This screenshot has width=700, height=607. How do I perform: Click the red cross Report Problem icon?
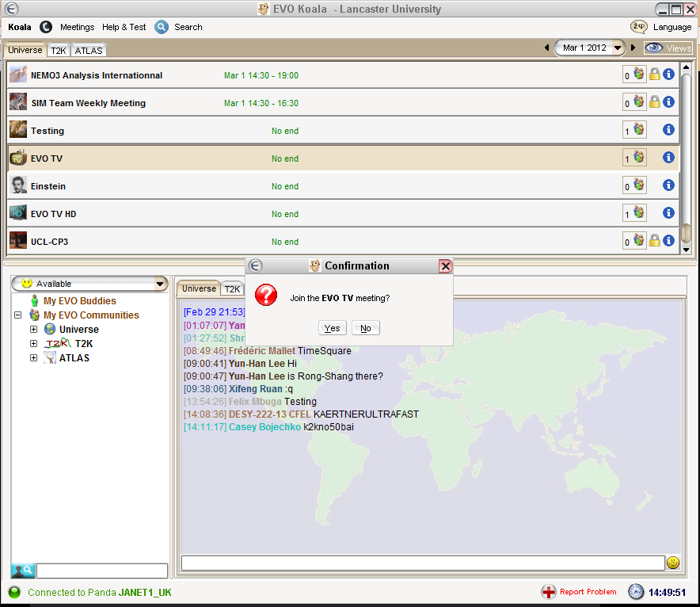pos(549,592)
